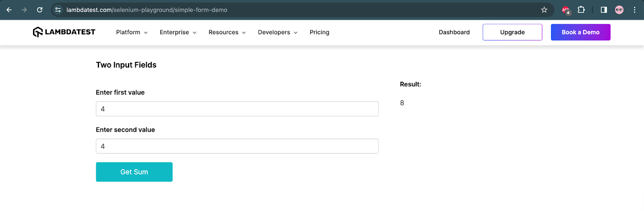Click the Result: label
Viewport: 644px width, 211px height.
(411, 84)
